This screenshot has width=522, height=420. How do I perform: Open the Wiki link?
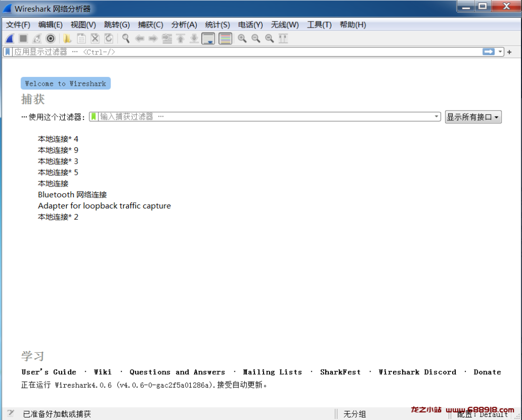coord(102,372)
